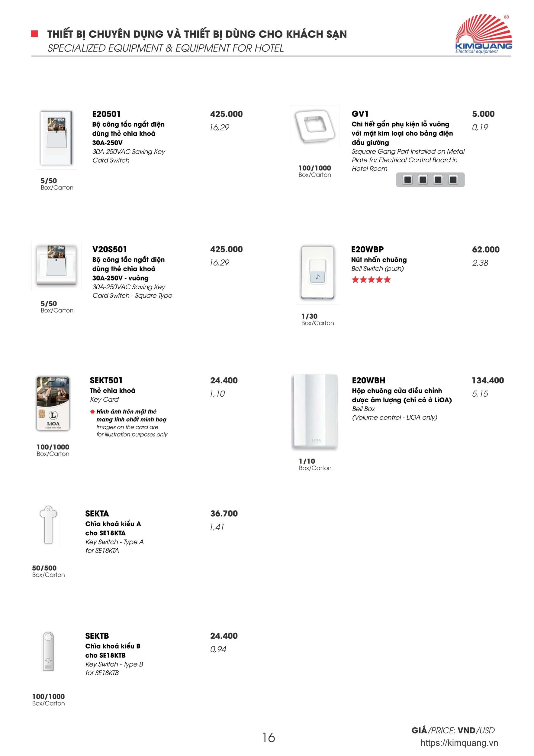534x756 pixels.
Task: Select the SEKT501 product code
Action: coord(106,380)
